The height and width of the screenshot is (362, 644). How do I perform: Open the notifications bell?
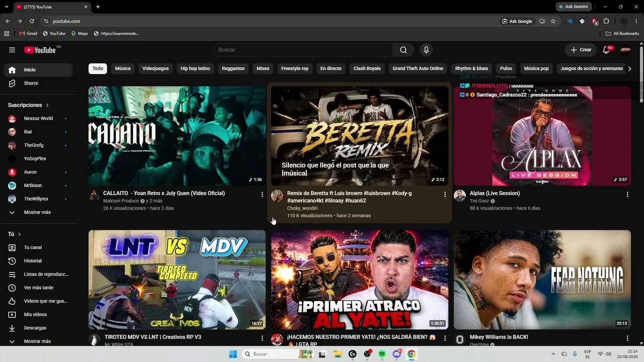point(606,50)
